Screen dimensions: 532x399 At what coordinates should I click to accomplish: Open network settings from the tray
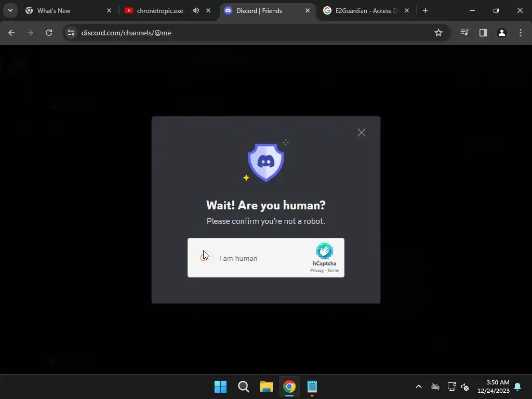click(x=451, y=387)
